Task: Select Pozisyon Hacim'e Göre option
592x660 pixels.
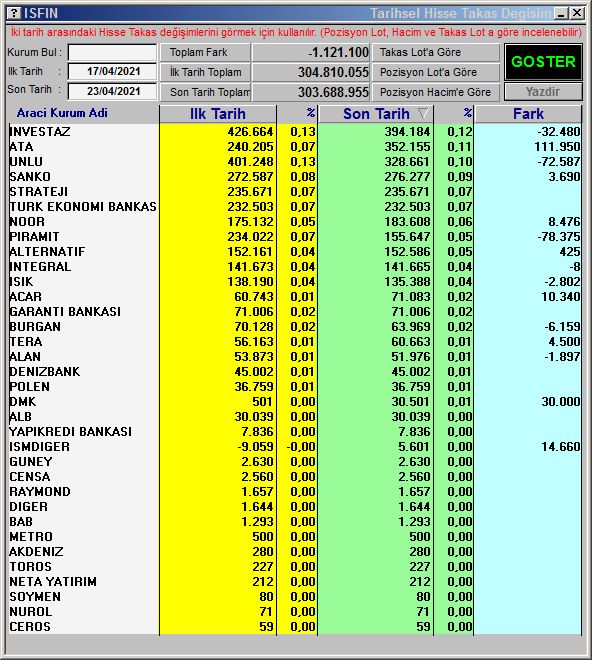Action: [x=436, y=92]
